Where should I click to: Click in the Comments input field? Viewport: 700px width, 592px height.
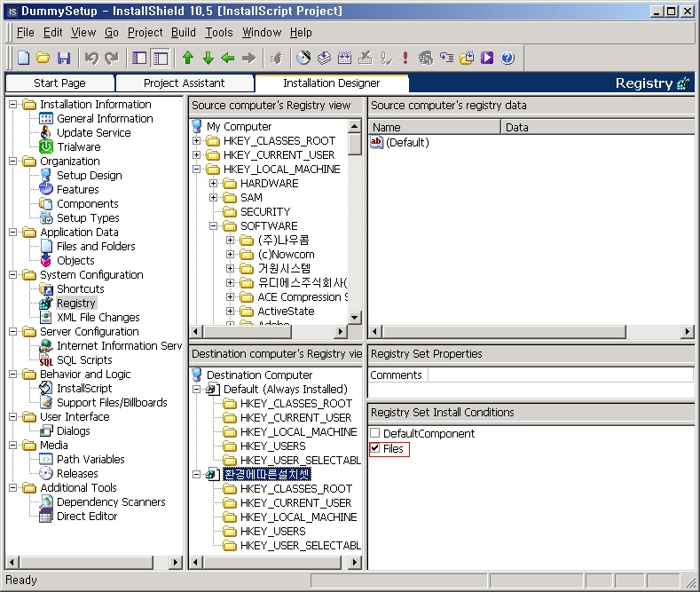tap(560, 375)
